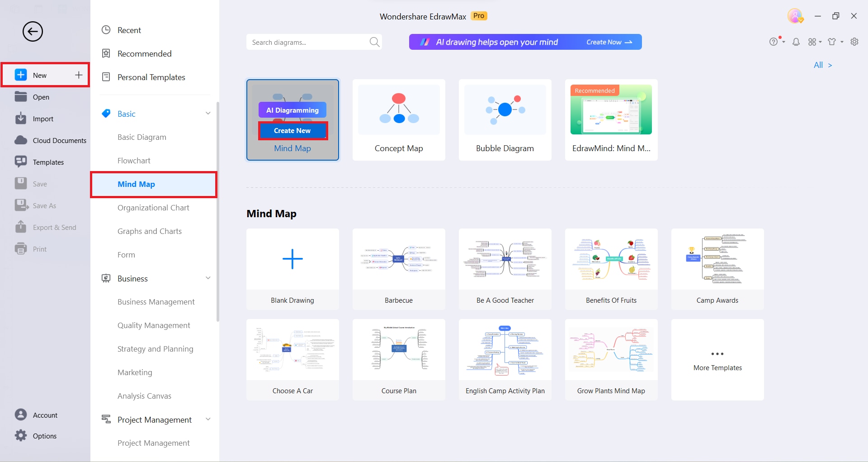
Task: Select the Concept Map card
Action: [399, 120]
